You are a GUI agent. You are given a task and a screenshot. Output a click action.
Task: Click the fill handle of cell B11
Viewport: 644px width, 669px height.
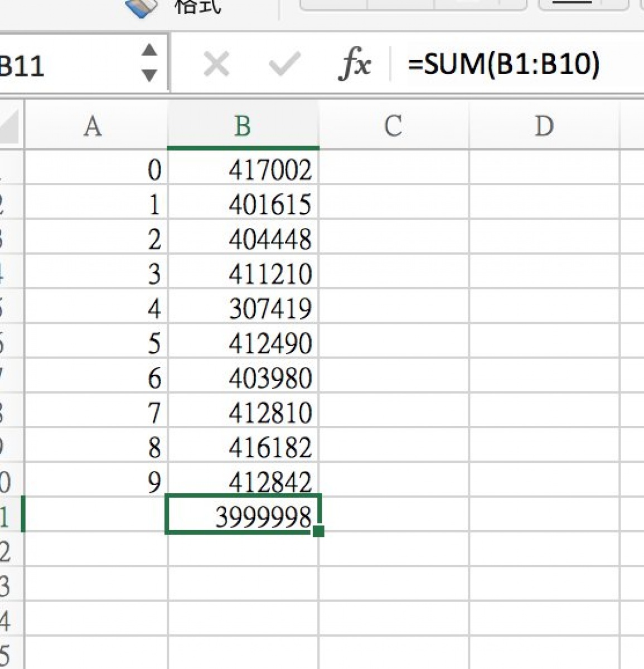[x=318, y=531]
